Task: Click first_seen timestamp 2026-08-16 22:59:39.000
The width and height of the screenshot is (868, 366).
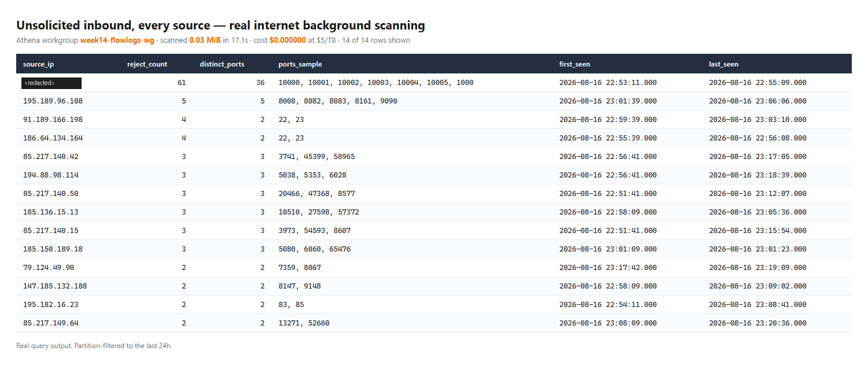Action: 608,120
